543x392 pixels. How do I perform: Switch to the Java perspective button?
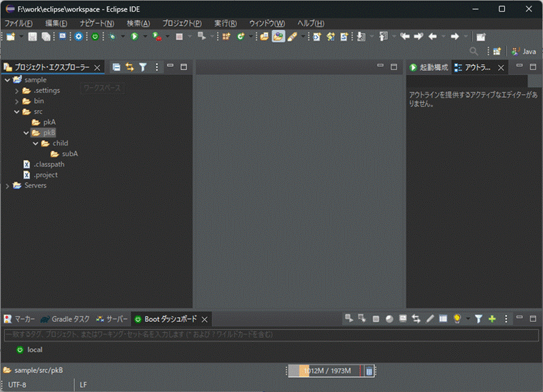pos(524,52)
